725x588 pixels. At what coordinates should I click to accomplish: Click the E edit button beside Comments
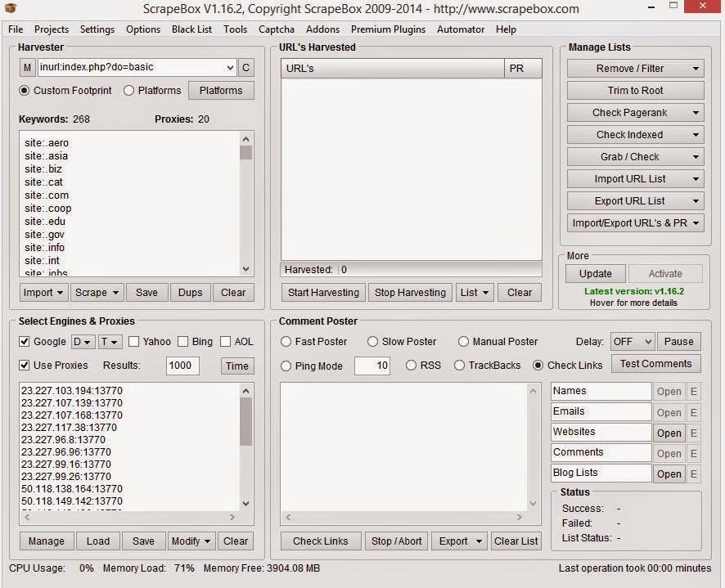pos(693,452)
